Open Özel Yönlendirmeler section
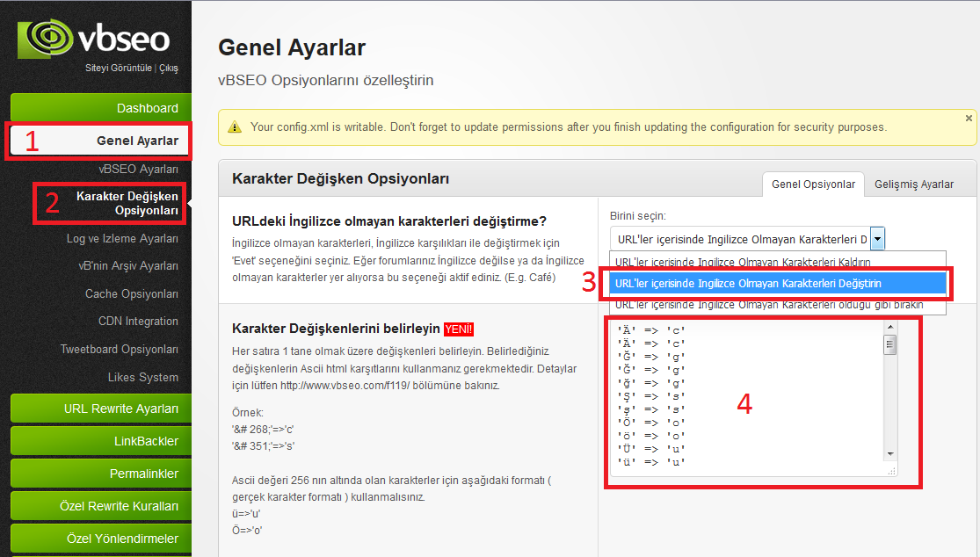The image size is (980, 557). [x=101, y=539]
